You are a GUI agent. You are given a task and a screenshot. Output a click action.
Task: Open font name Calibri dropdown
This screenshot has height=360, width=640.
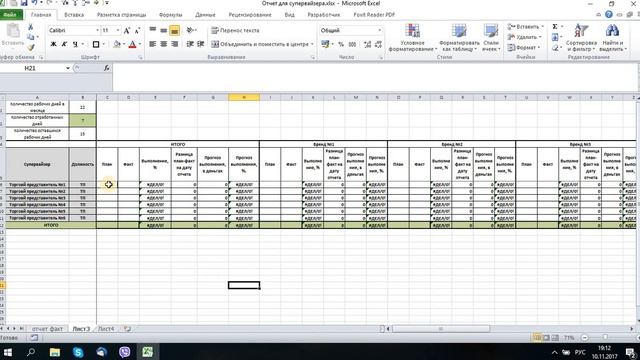97,31
